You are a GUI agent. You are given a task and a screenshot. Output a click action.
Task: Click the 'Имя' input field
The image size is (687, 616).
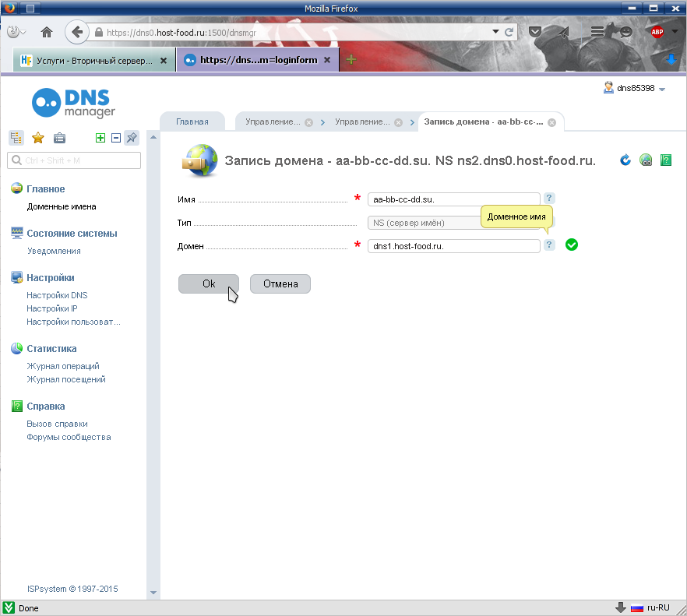click(x=454, y=199)
